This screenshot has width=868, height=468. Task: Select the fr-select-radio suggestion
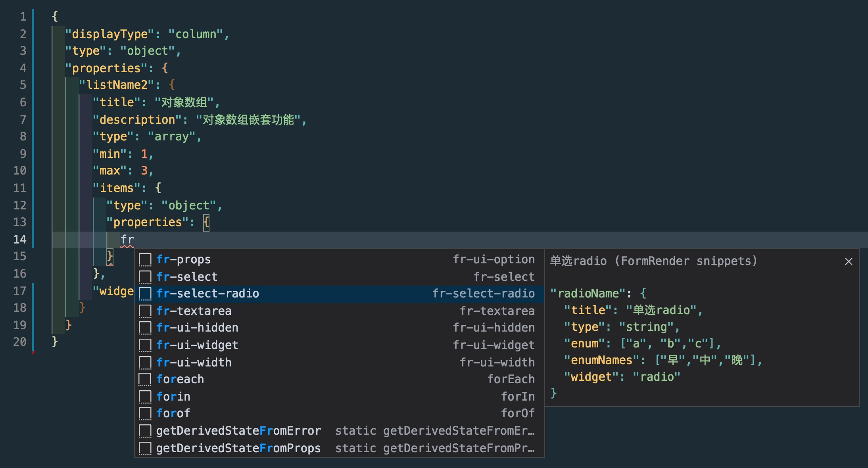point(207,294)
